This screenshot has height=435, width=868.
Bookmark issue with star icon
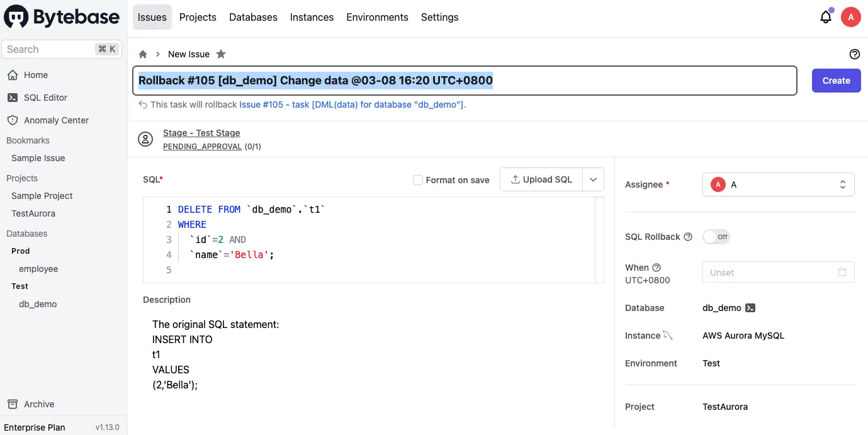point(221,54)
